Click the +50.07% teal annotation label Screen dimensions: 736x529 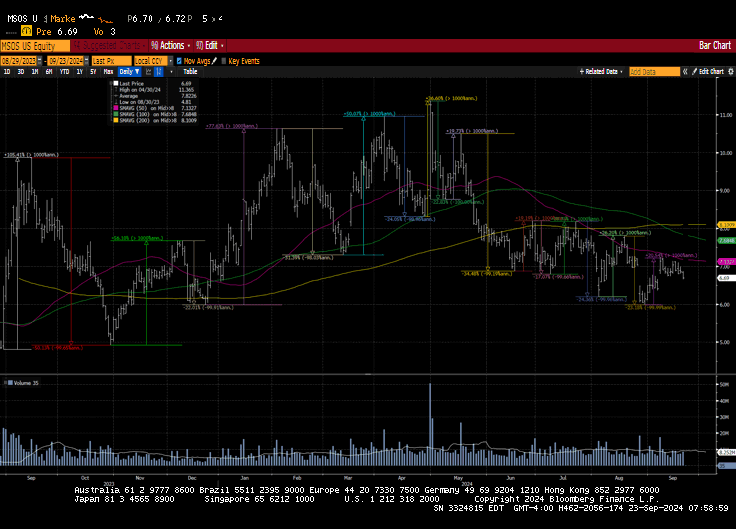369,114
